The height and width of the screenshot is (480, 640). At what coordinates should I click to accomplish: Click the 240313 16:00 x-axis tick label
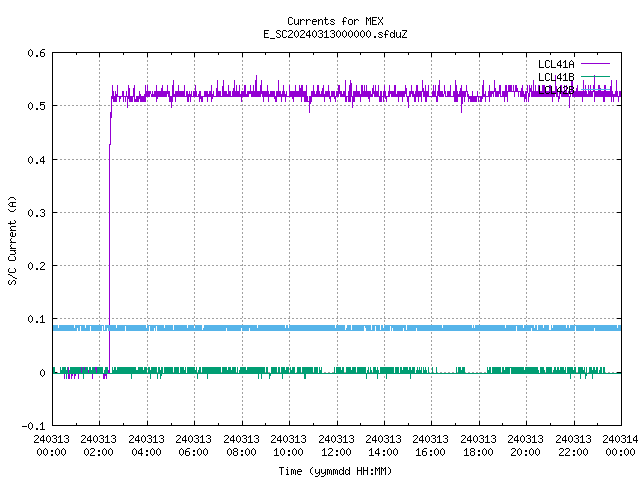(431, 445)
